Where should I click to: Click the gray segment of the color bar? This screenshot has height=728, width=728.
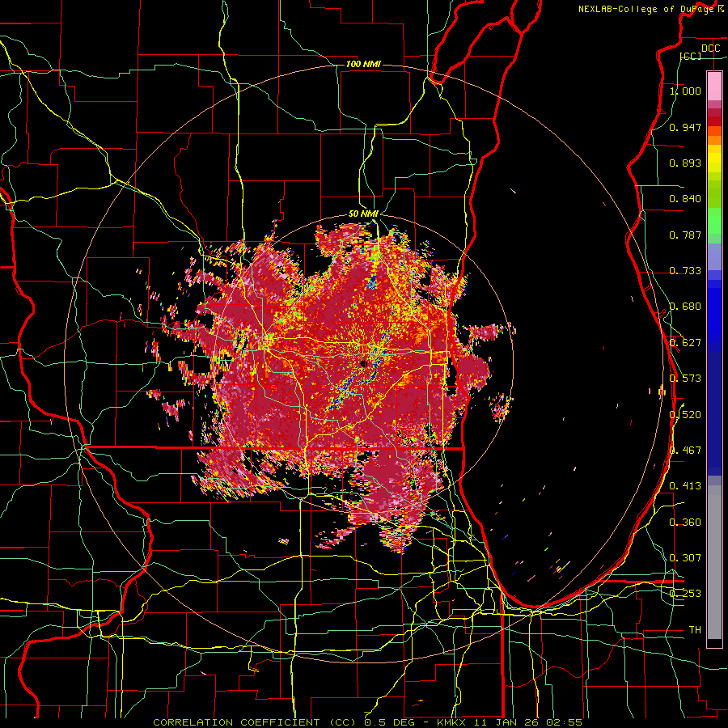[714, 562]
